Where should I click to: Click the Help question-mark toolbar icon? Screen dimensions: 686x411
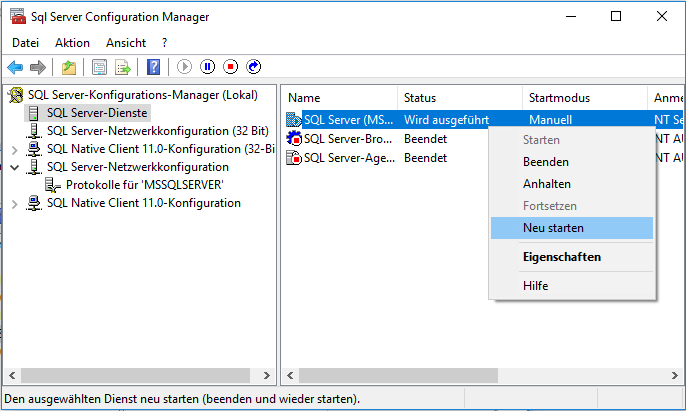(154, 67)
